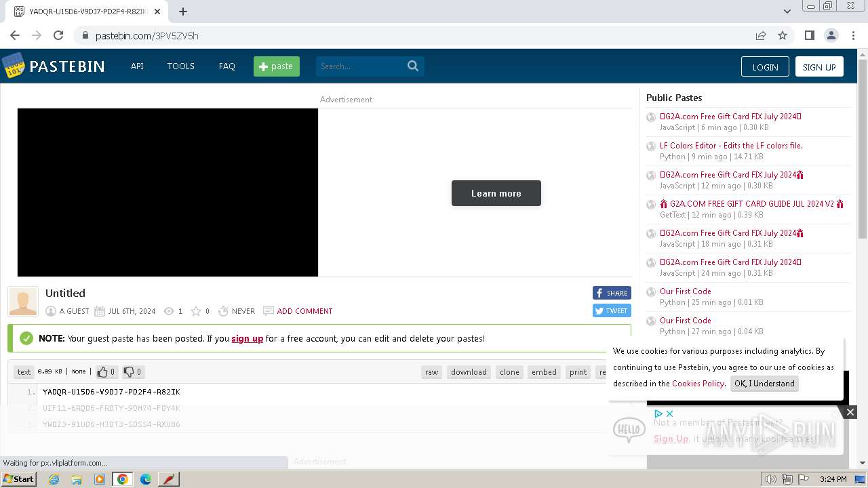Reload the page with refresh icon
The height and width of the screenshot is (488, 868).
click(x=58, y=35)
